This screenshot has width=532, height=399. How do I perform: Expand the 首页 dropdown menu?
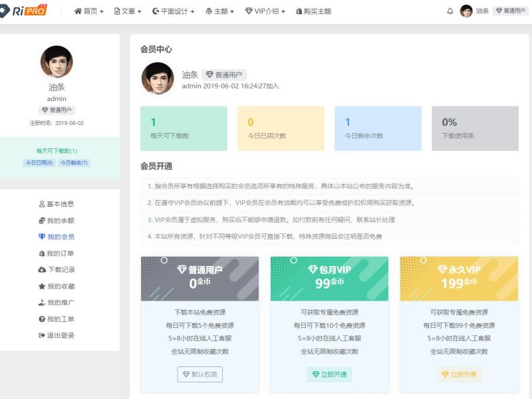88,11
